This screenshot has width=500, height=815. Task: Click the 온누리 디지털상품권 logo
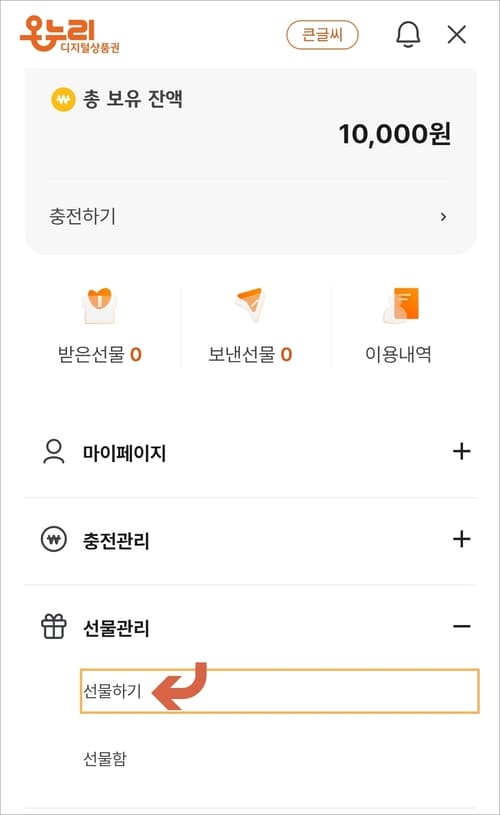[70, 34]
